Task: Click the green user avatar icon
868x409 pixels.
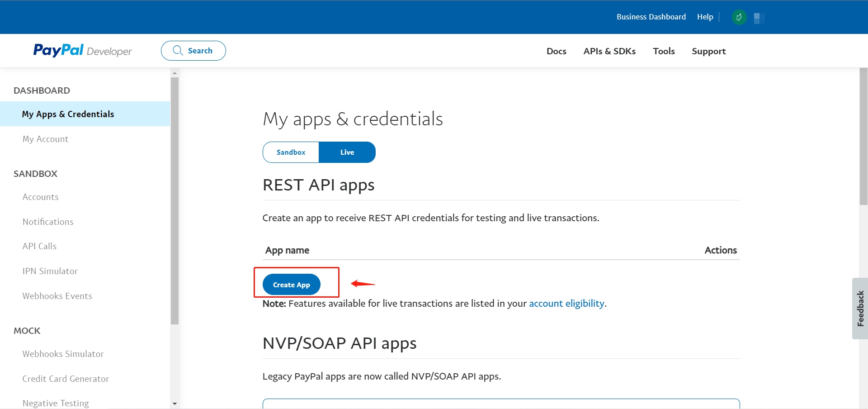Action: coord(739,18)
